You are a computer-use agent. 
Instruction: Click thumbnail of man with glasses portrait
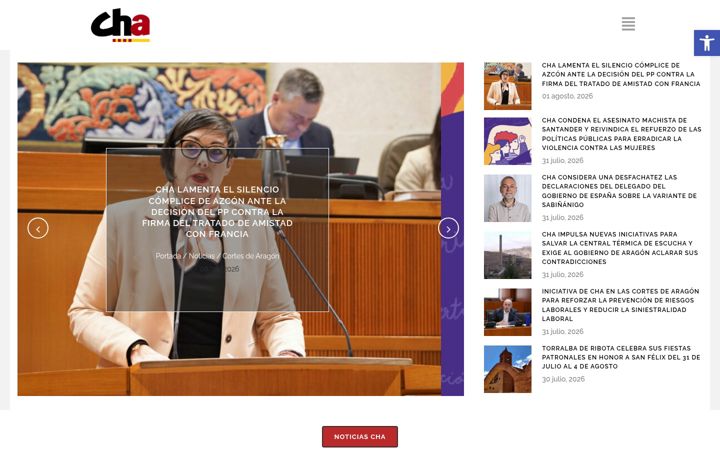pos(507,198)
